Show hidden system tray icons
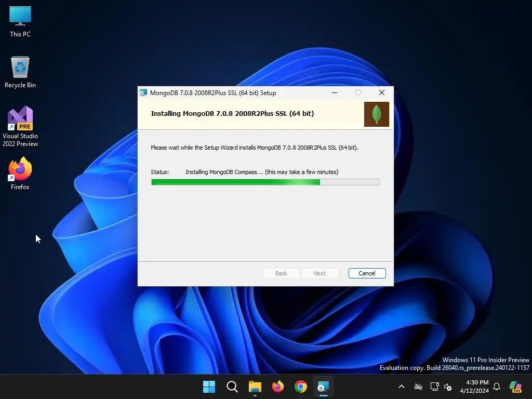 [x=402, y=387]
